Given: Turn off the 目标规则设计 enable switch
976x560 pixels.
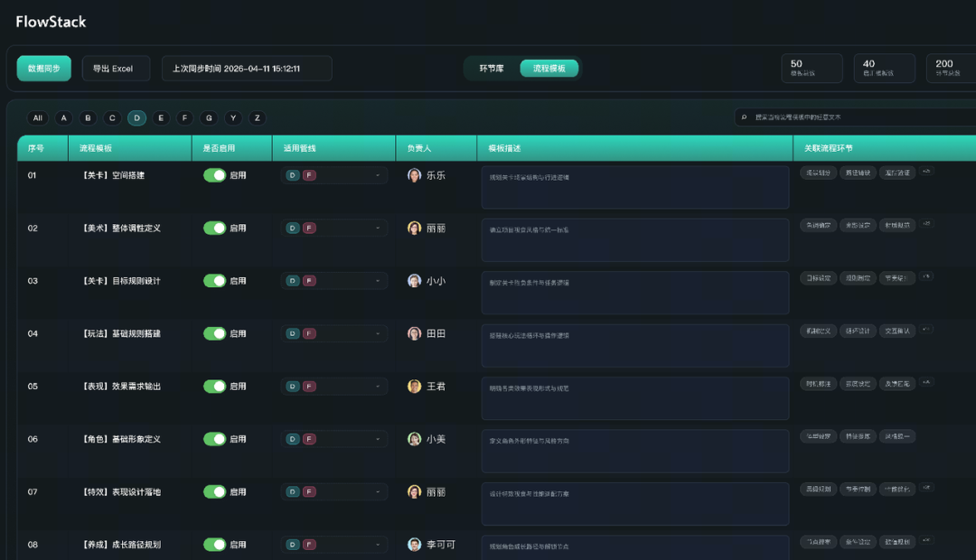Looking at the screenshot, I should (215, 281).
